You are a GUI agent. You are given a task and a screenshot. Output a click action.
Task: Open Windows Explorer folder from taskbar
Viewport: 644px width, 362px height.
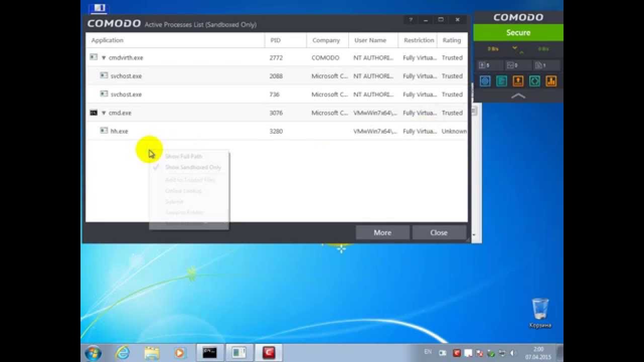point(152,353)
